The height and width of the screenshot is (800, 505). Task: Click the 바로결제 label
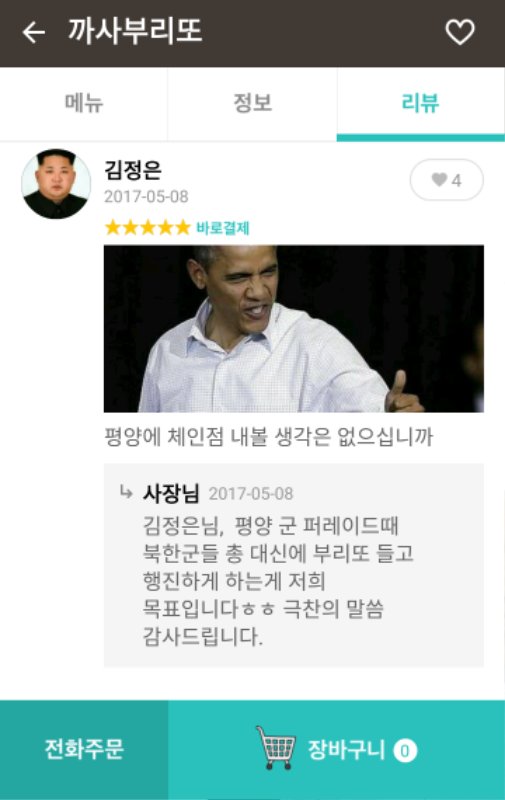[223, 228]
